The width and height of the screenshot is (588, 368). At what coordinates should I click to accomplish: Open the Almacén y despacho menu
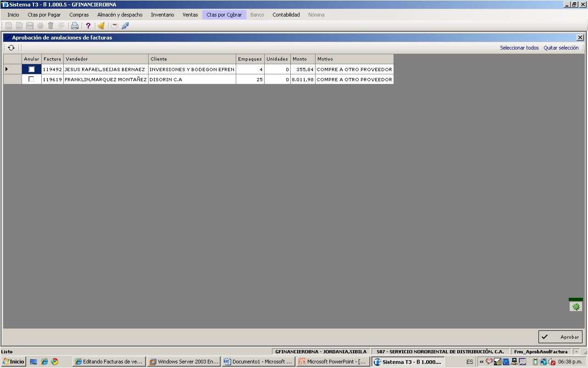pyautogui.click(x=120, y=15)
